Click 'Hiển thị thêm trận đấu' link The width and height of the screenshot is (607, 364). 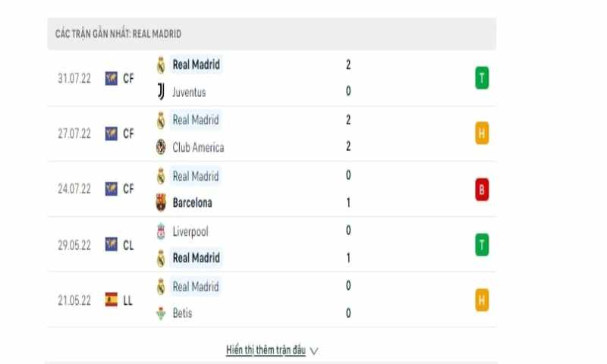click(x=266, y=350)
